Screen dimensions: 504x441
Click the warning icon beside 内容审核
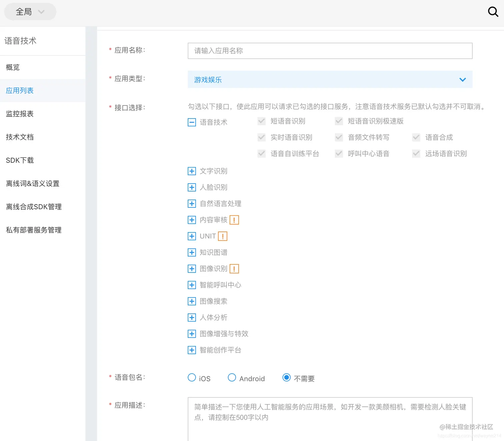coord(234,220)
